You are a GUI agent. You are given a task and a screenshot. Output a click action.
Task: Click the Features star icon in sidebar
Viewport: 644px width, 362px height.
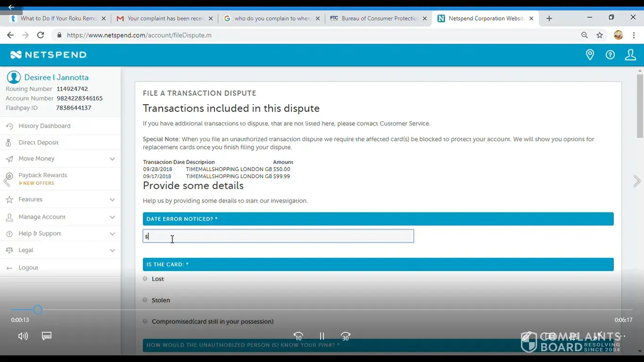coord(9,199)
